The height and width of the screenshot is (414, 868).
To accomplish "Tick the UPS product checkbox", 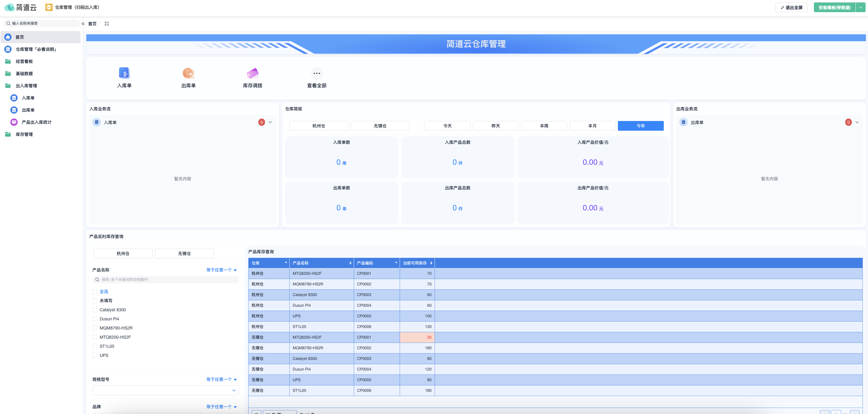I will tap(95, 355).
